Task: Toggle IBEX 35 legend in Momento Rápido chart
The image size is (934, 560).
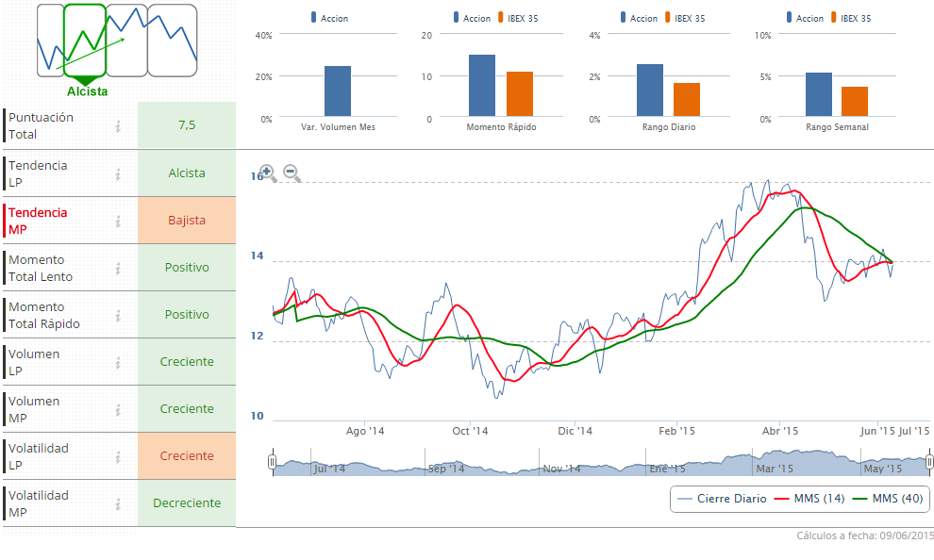Action: pyautogui.click(x=517, y=18)
